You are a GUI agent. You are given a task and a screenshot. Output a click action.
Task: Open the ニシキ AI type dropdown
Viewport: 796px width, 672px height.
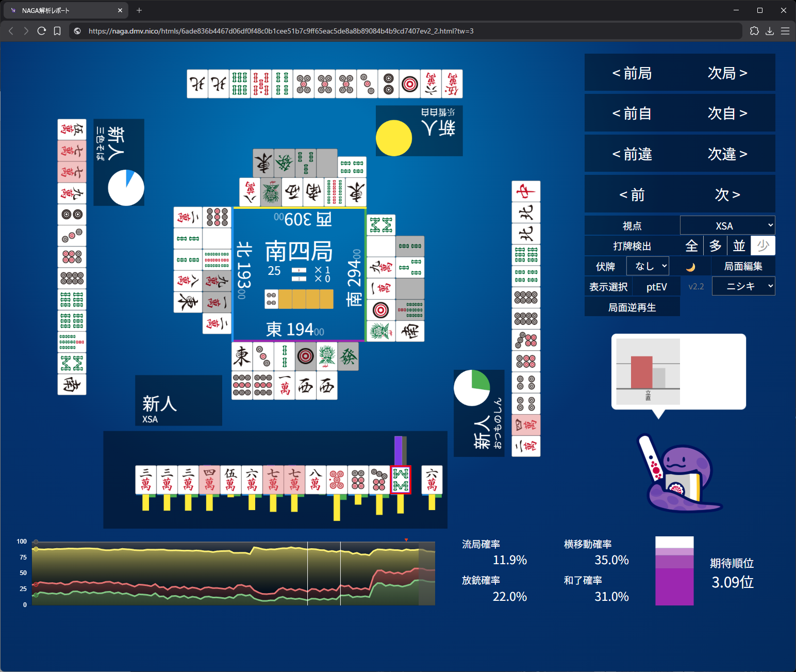(743, 286)
